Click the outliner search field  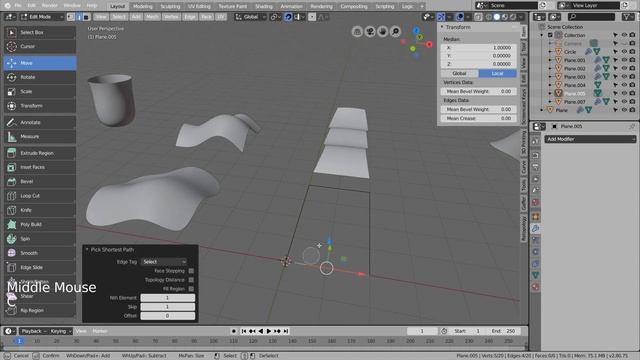coord(591,17)
